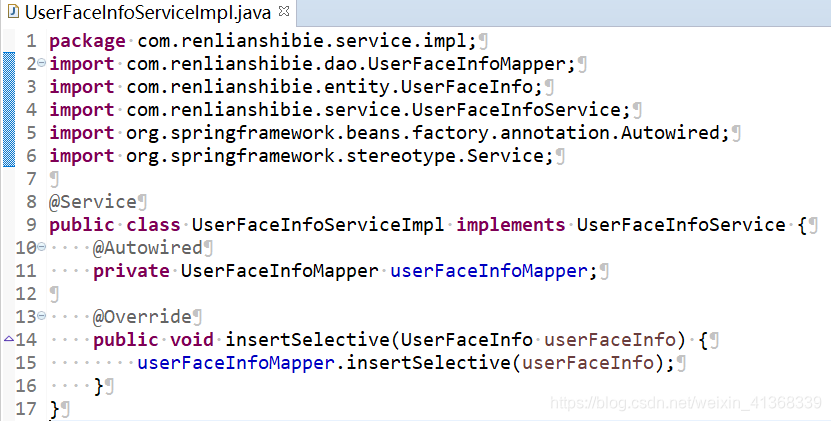The height and width of the screenshot is (421, 831).
Task: Click the userFaceInfo parameter on line 14
Action: click(x=610, y=339)
